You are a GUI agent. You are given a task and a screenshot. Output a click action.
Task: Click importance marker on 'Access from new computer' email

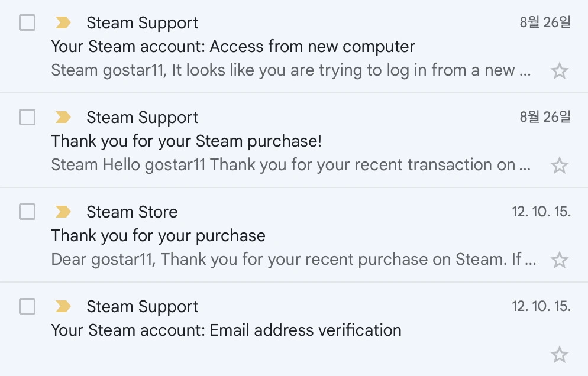(x=63, y=23)
